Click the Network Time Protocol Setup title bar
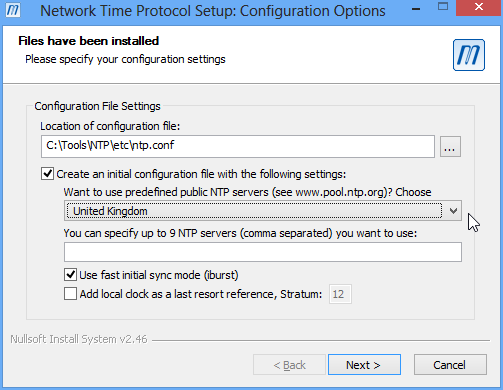503x390 pixels. (x=213, y=11)
